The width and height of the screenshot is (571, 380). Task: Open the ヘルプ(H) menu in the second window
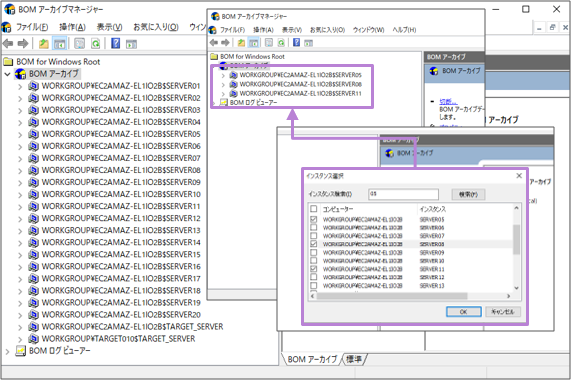(x=404, y=30)
